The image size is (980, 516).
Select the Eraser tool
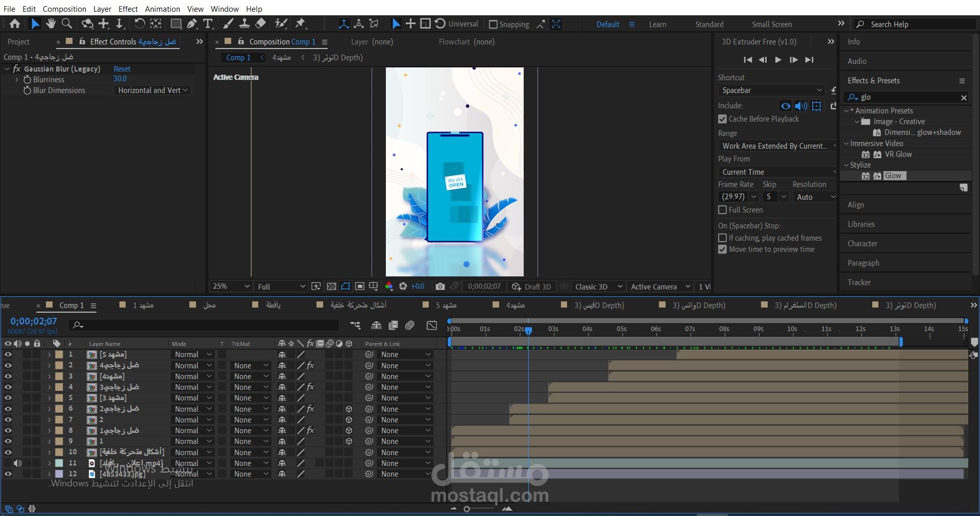[260, 24]
